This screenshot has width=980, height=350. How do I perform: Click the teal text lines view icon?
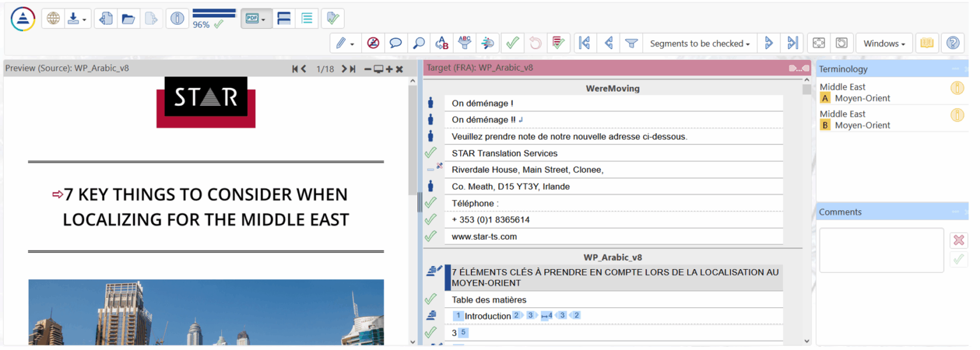point(307,19)
